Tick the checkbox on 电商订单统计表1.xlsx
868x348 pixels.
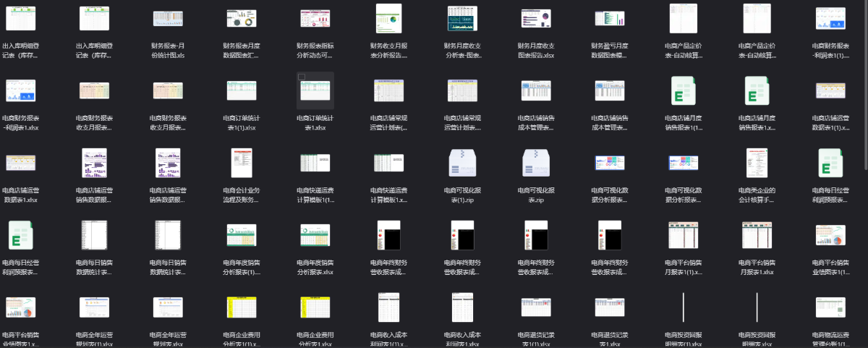(x=302, y=77)
